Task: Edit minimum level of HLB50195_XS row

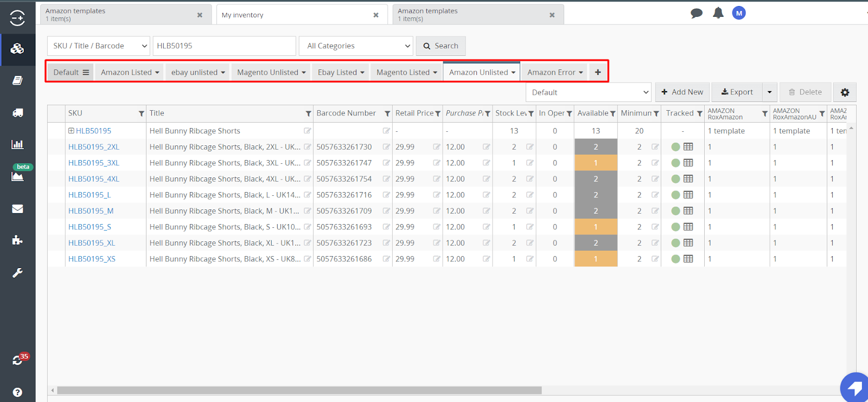Action: (655, 259)
